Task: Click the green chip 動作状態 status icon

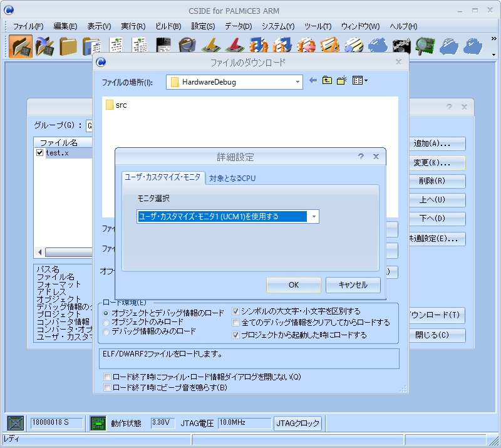Action: click(98, 423)
